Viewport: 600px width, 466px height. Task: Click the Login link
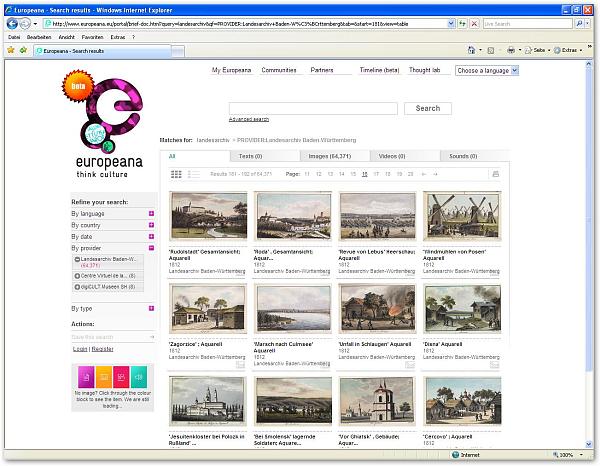pyautogui.click(x=80, y=349)
